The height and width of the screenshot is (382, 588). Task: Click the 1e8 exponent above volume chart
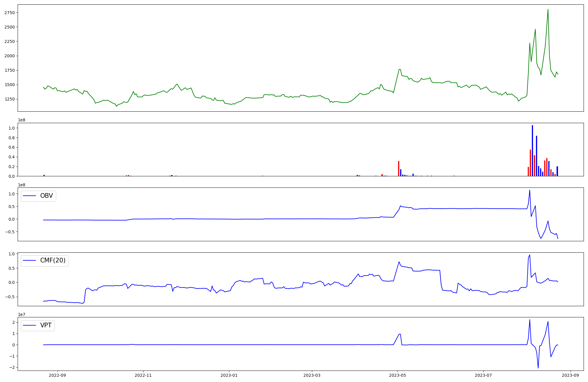click(x=22, y=120)
